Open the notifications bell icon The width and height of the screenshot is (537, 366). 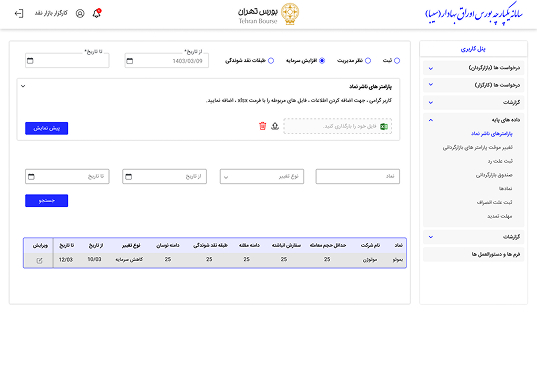point(97,13)
